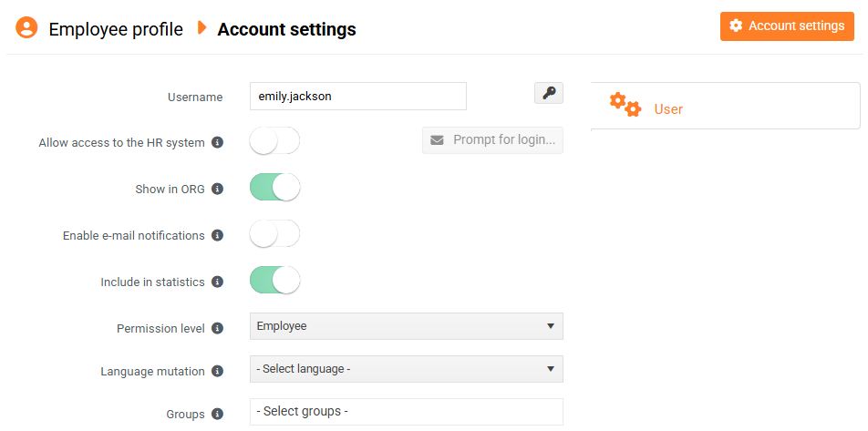Enable e-mail notifications toggle
Viewport: 868px width, 431px height.
coord(274,234)
